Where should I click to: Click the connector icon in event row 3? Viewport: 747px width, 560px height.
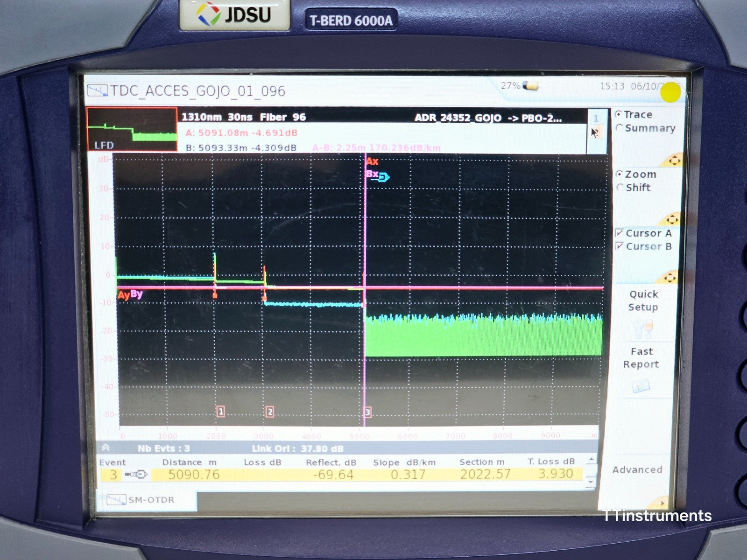click(x=136, y=475)
